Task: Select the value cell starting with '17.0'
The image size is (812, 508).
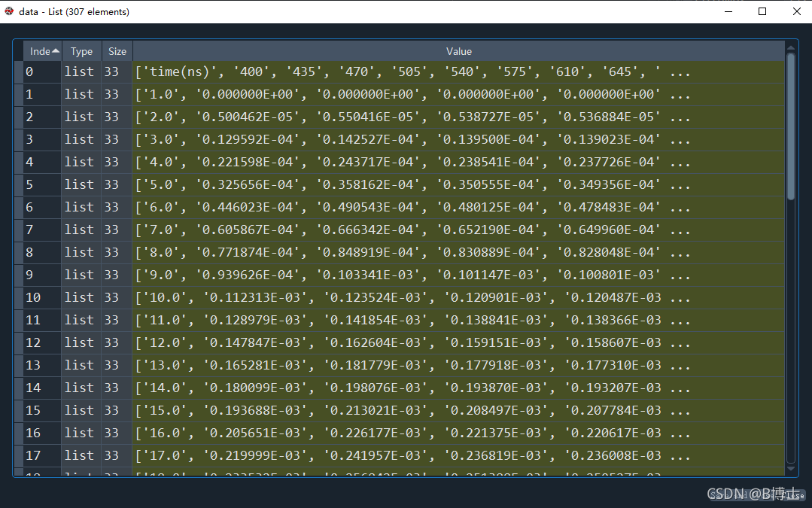Action: click(459, 456)
